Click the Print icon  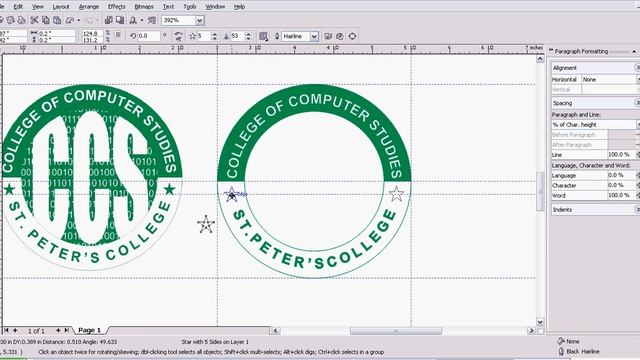[x=21, y=20]
